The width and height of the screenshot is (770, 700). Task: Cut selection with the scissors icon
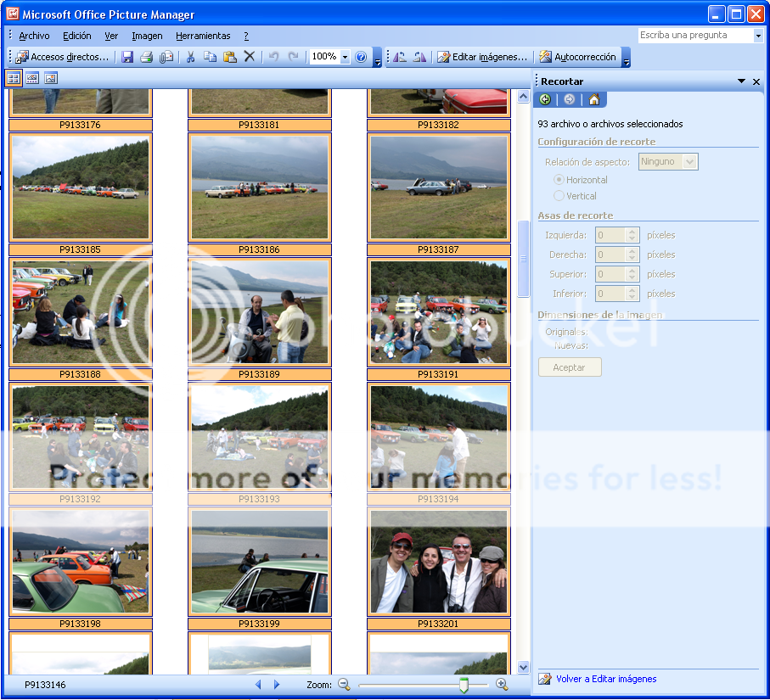[x=190, y=57]
